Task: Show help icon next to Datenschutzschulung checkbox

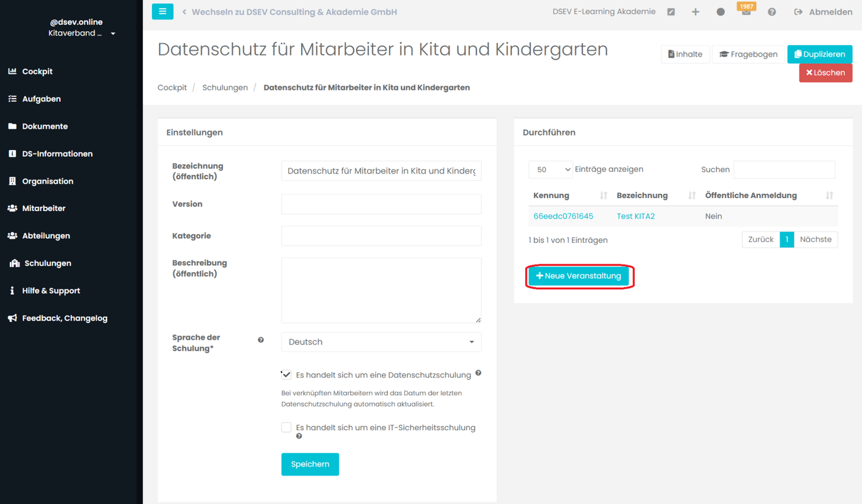Action: coord(478,373)
